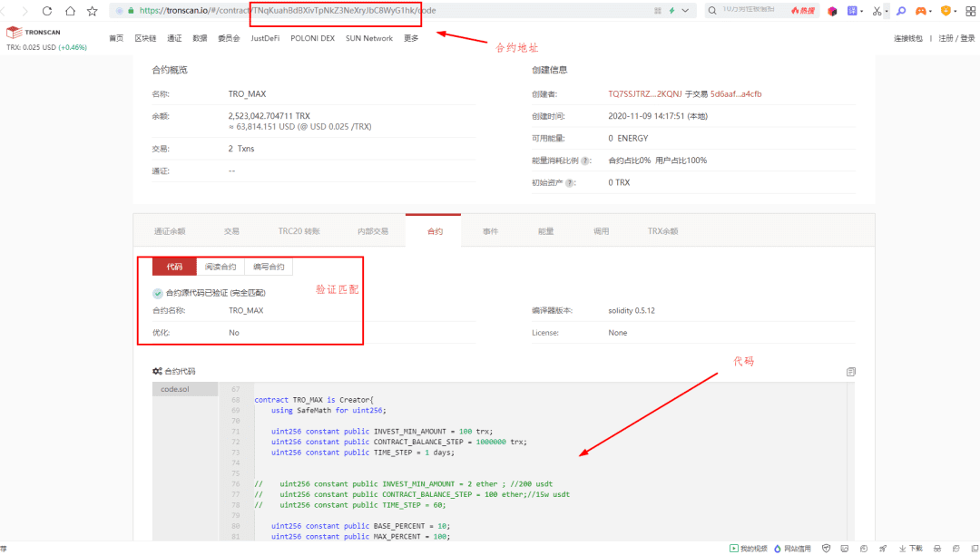Expand the address bar history chevron
This screenshot has height=555, width=980.
(686, 11)
